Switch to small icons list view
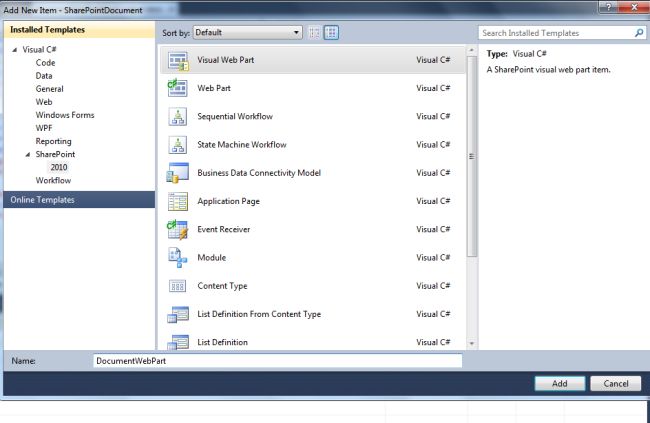Screen dimensions: 650x423 point(314,33)
